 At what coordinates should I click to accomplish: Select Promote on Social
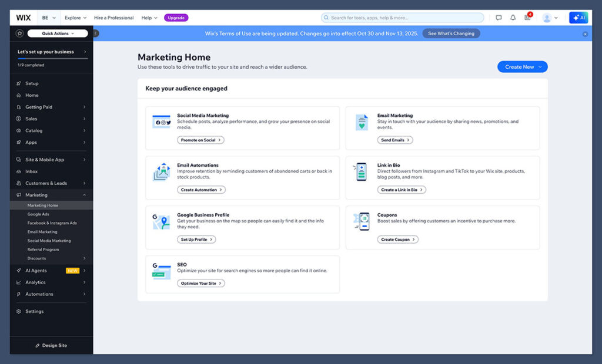[200, 140]
